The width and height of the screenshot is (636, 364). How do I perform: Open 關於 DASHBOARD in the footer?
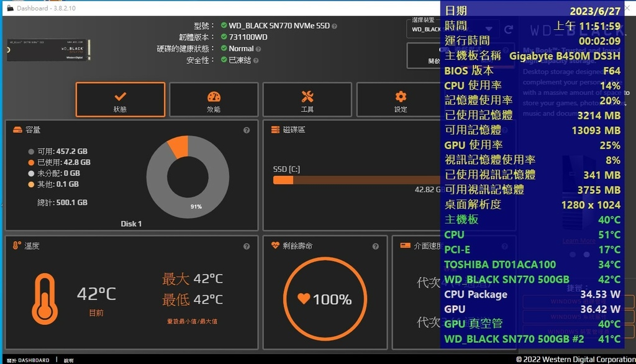28,360
